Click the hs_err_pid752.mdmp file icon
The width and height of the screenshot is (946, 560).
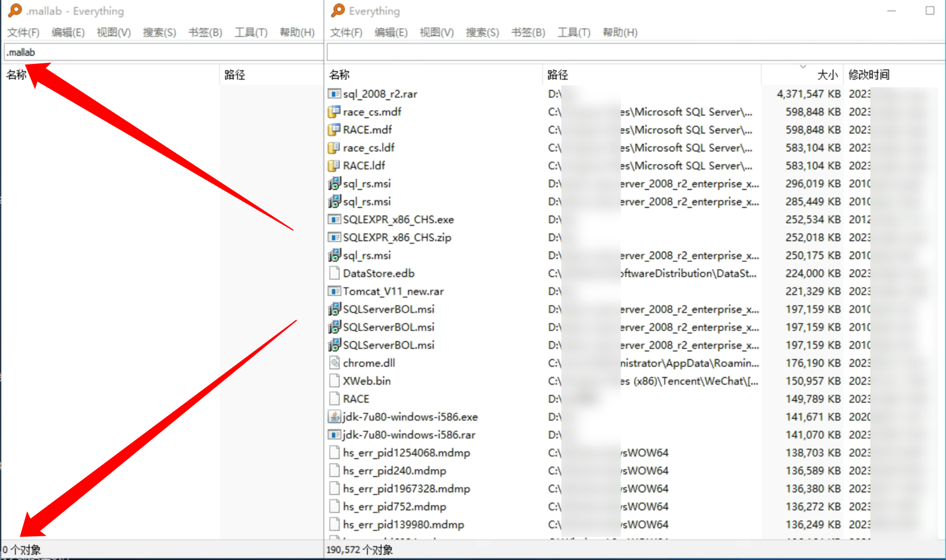click(x=334, y=506)
